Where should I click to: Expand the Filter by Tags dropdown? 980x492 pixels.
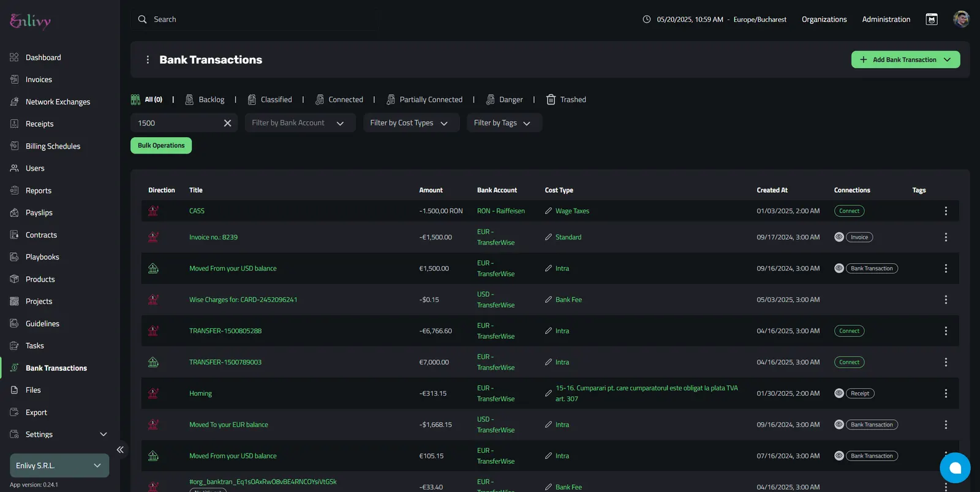pos(504,123)
